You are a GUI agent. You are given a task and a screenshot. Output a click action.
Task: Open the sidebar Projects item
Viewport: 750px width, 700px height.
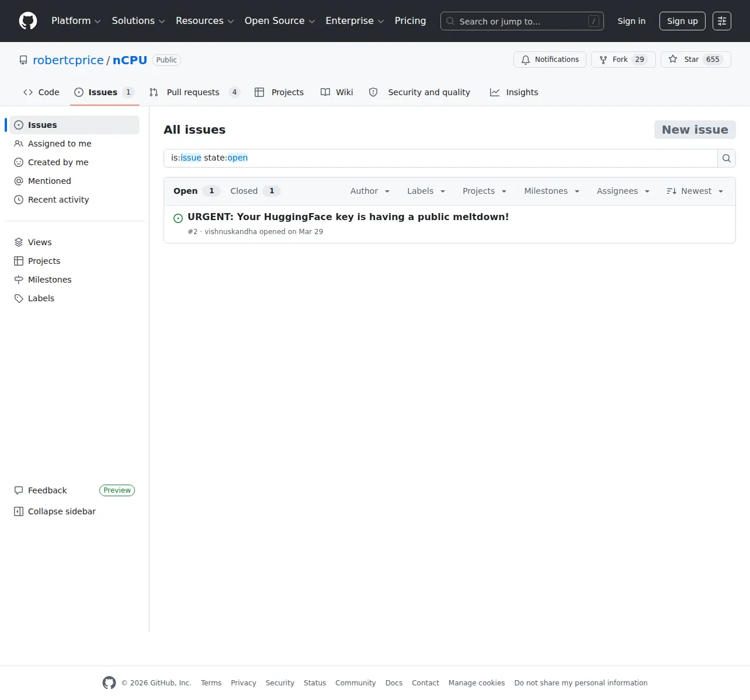pos(74,261)
